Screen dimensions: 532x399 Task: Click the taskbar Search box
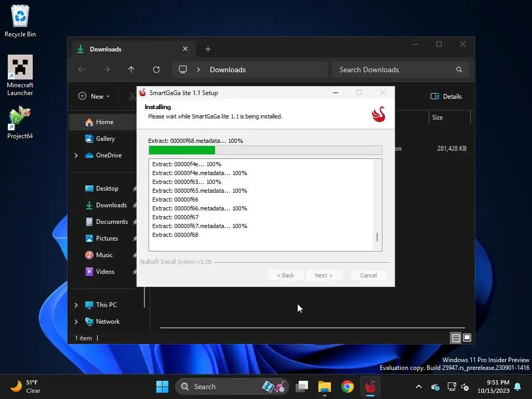(x=231, y=387)
